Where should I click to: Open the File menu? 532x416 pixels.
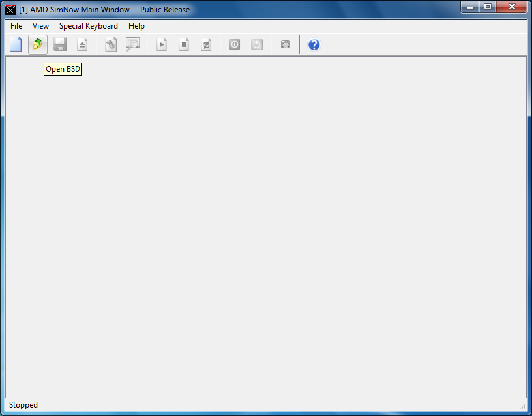[16, 26]
